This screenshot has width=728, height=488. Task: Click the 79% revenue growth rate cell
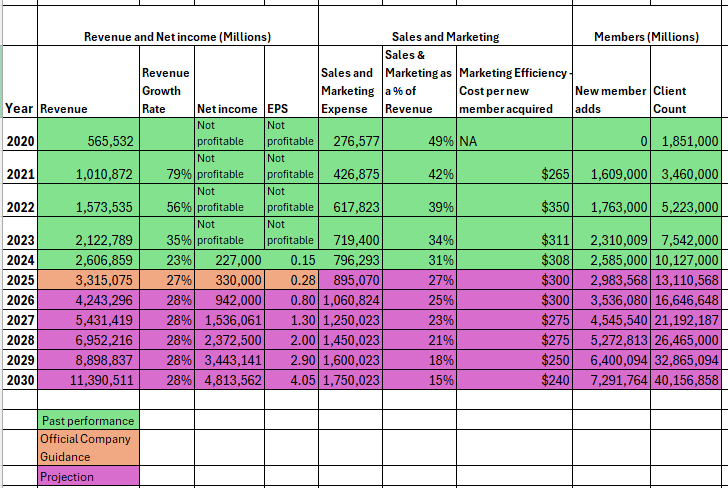[x=167, y=167]
